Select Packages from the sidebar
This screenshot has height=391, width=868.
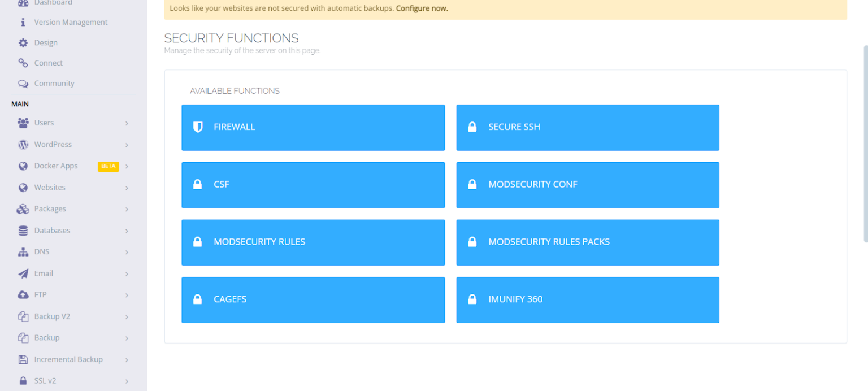click(x=50, y=208)
